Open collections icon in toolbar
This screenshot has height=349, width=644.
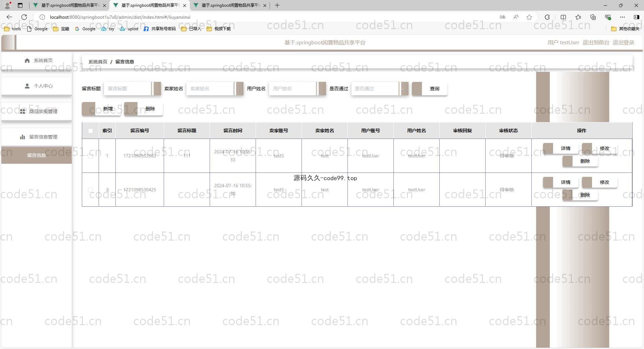593,17
